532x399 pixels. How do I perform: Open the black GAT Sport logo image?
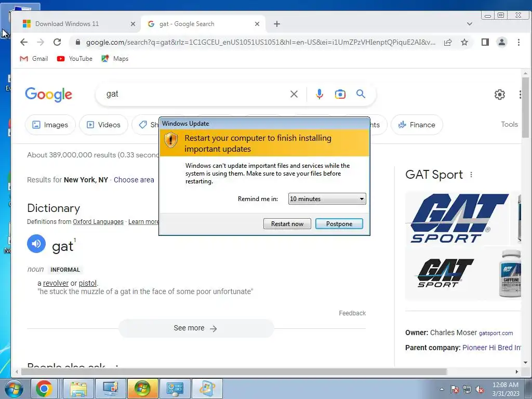pos(445,273)
